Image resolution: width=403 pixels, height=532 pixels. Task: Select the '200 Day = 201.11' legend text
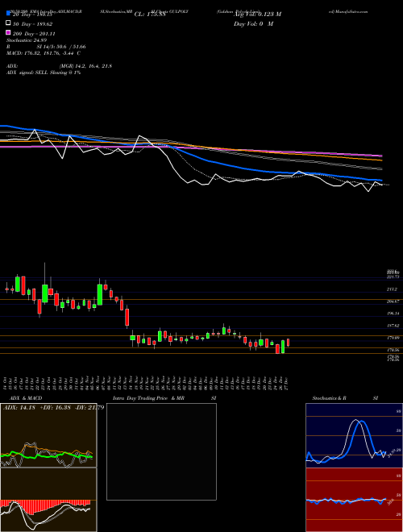coord(34,34)
